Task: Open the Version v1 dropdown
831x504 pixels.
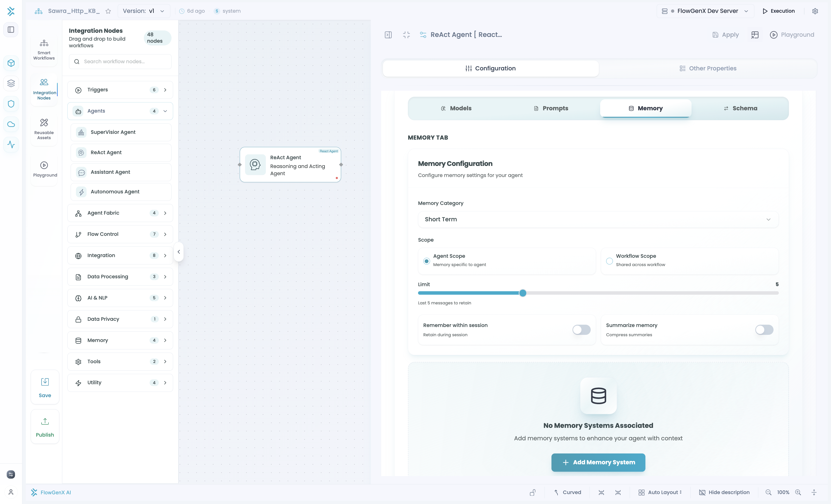Action: coord(144,11)
